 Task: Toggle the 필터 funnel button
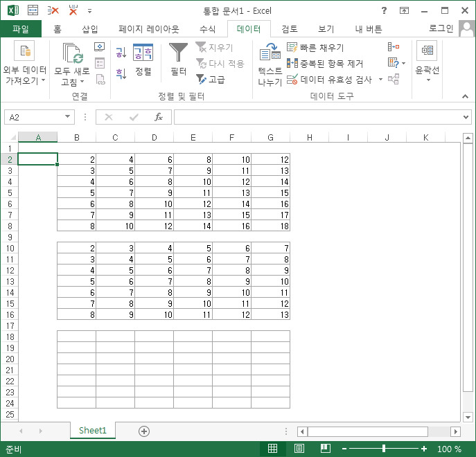point(178,59)
